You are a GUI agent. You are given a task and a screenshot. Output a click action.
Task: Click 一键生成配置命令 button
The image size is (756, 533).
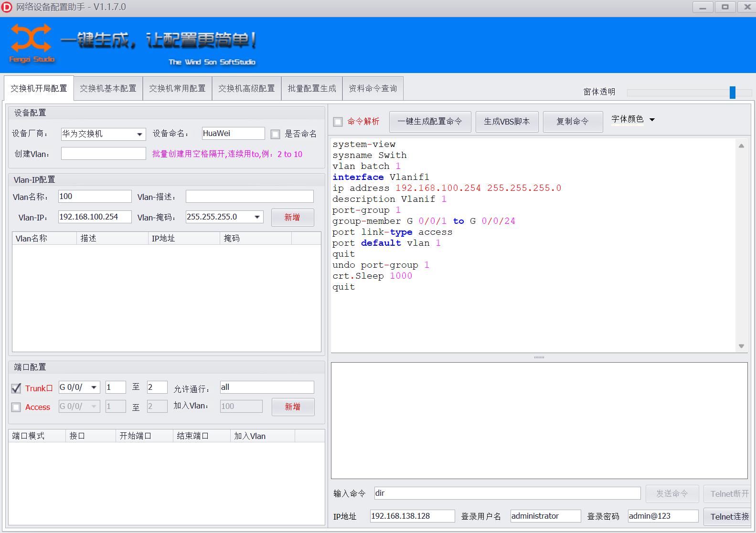coord(430,122)
